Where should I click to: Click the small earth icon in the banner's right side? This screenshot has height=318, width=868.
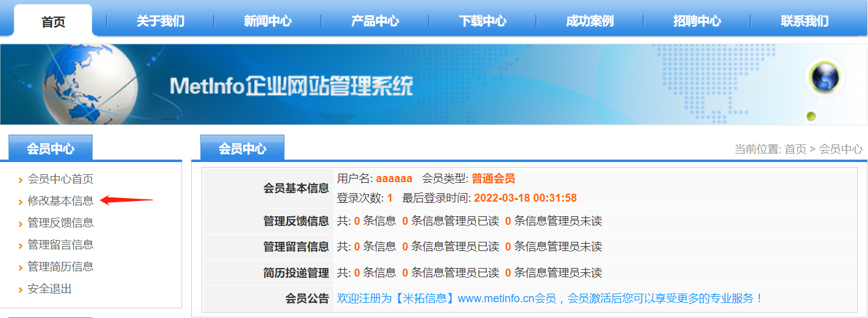825,78
